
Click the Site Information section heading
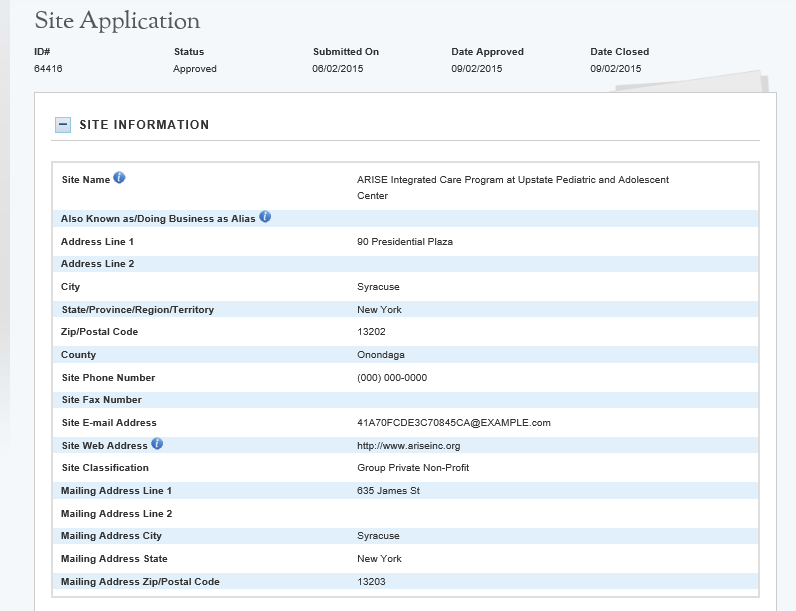coord(144,125)
